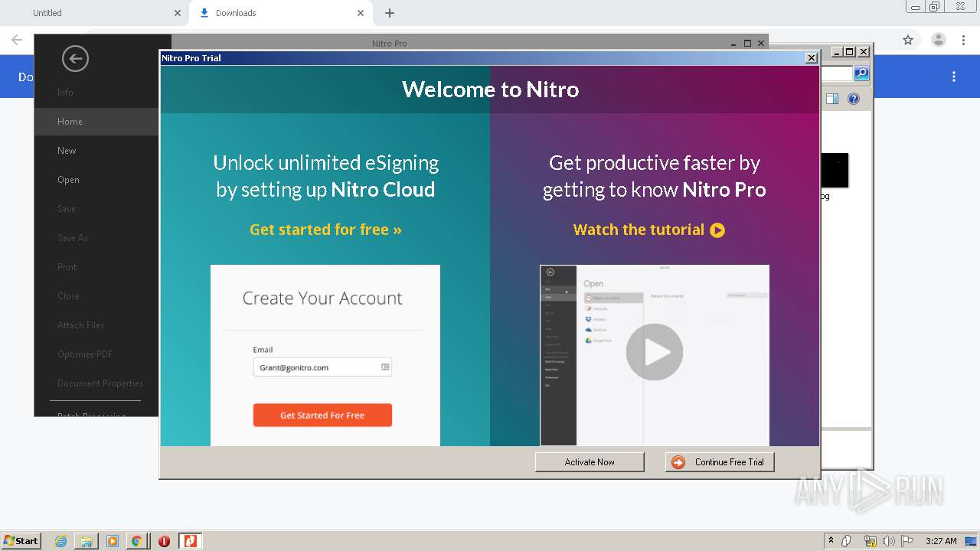Open the Action Center flag icon
Viewport: 980px width, 551px height.
coord(907,541)
